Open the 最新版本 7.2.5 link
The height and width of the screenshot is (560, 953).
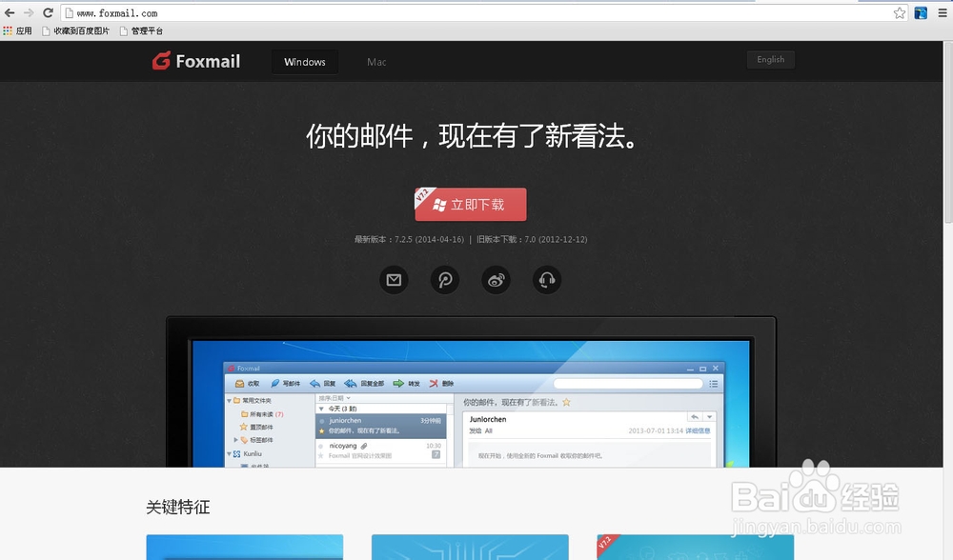click(x=409, y=239)
